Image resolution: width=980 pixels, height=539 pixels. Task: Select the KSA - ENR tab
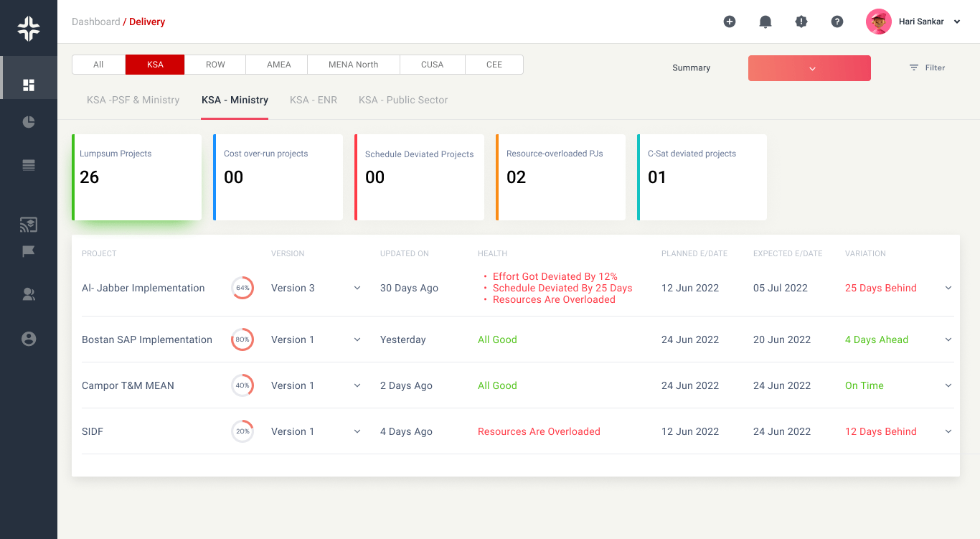pyautogui.click(x=314, y=100)
